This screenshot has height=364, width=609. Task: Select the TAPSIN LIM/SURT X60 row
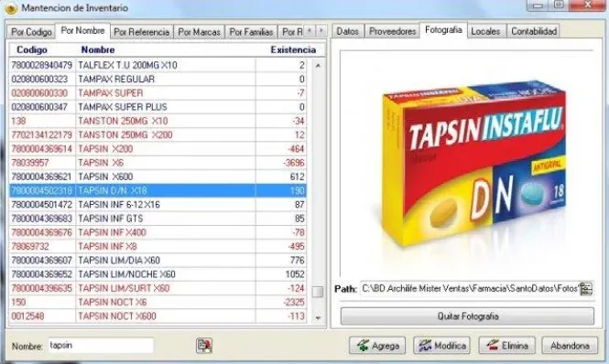(158, 288)
